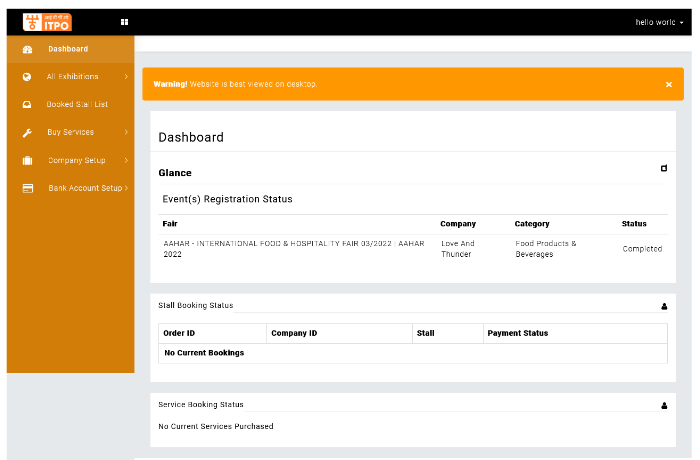Click the Event(s) Registration Status heading
This screenshot has width=700, height=460.
pos(227,199)
